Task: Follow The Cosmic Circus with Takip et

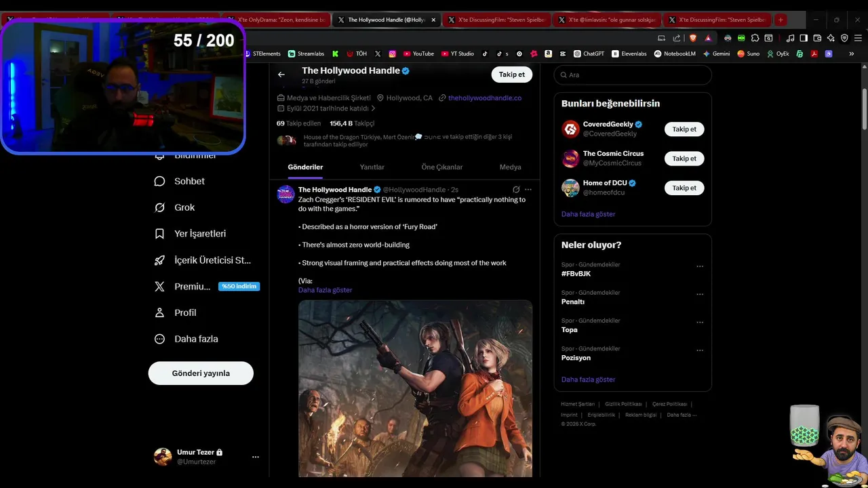Action: click(x=684, y=159)
